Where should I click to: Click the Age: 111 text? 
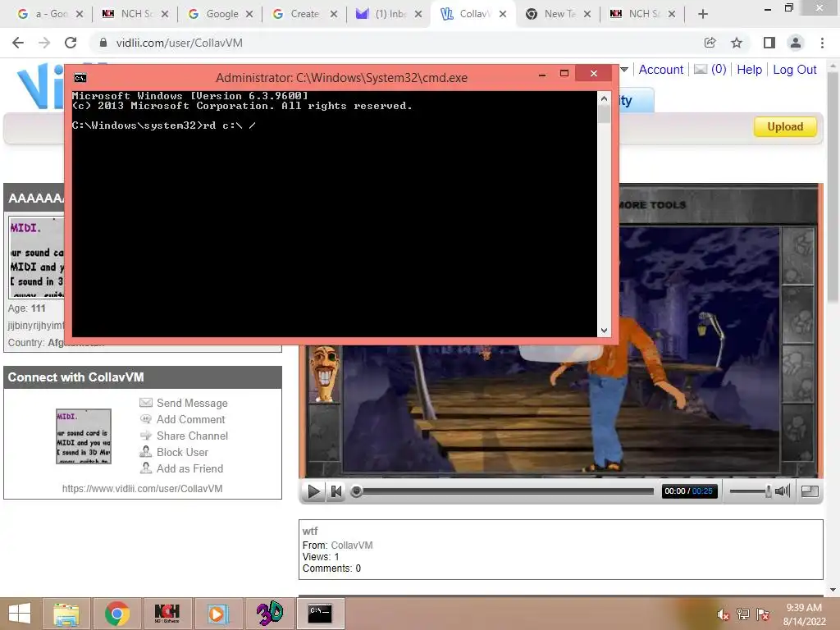[x=27, y=308]
